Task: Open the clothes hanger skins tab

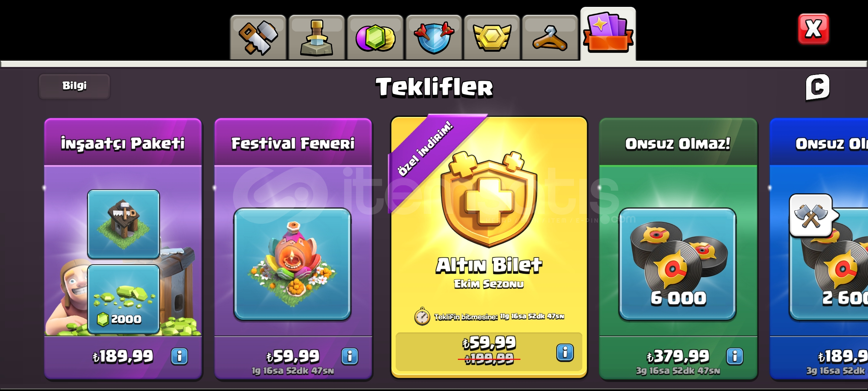Action: [550, 37]
